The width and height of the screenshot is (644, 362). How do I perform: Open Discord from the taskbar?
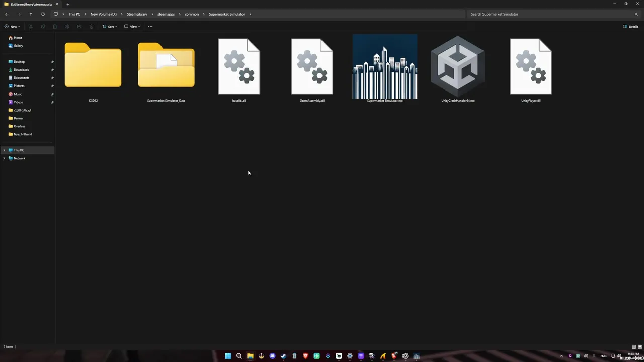pyautogui.click(x=272, y=356)
